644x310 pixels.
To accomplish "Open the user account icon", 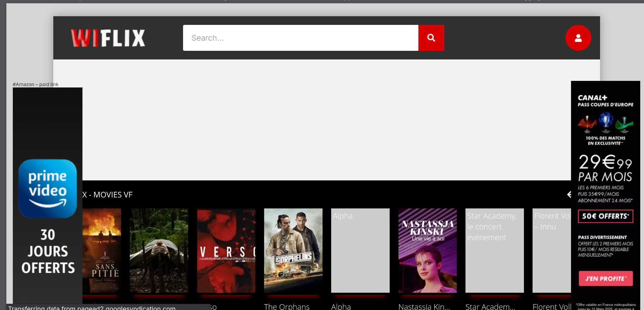I will tap(578, 38).
